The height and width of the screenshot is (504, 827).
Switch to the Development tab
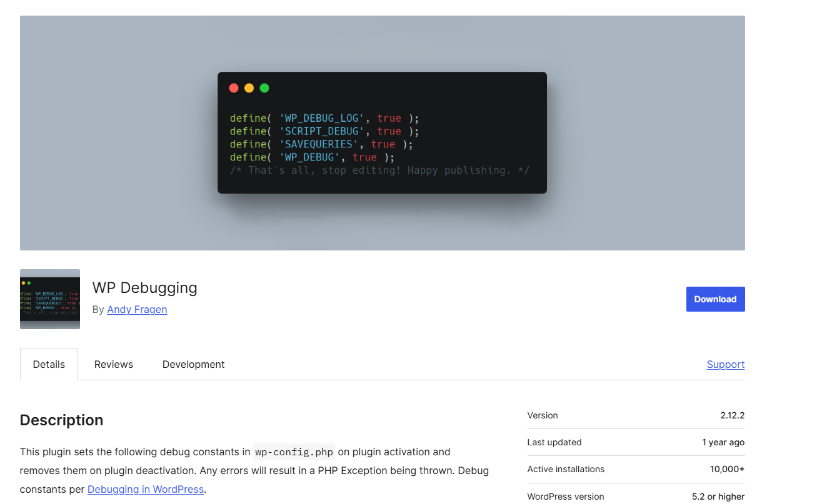point(193,364)
